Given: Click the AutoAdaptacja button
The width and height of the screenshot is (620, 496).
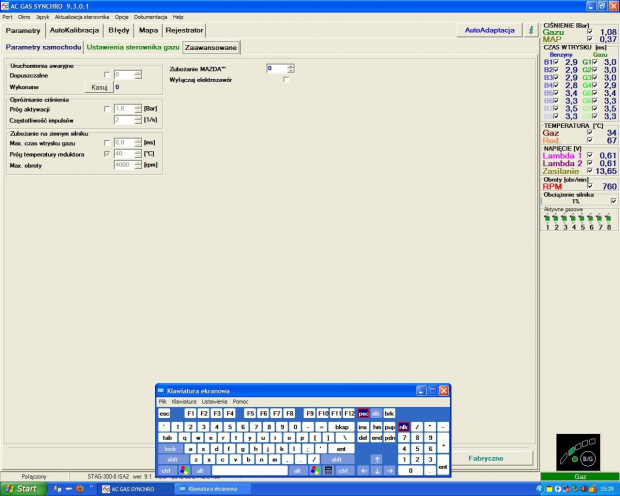Looking at the screenshot, I should [489, 30].
